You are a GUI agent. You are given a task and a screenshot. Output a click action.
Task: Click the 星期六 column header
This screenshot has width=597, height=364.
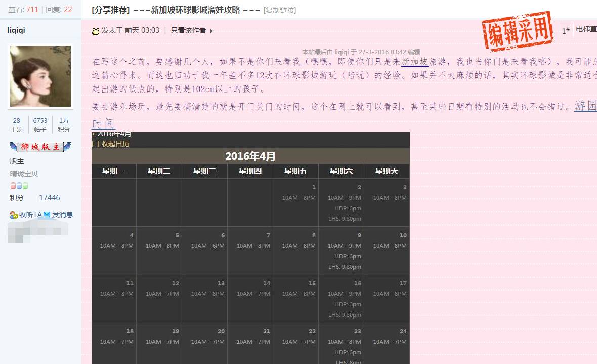click(x=341, y=171)
